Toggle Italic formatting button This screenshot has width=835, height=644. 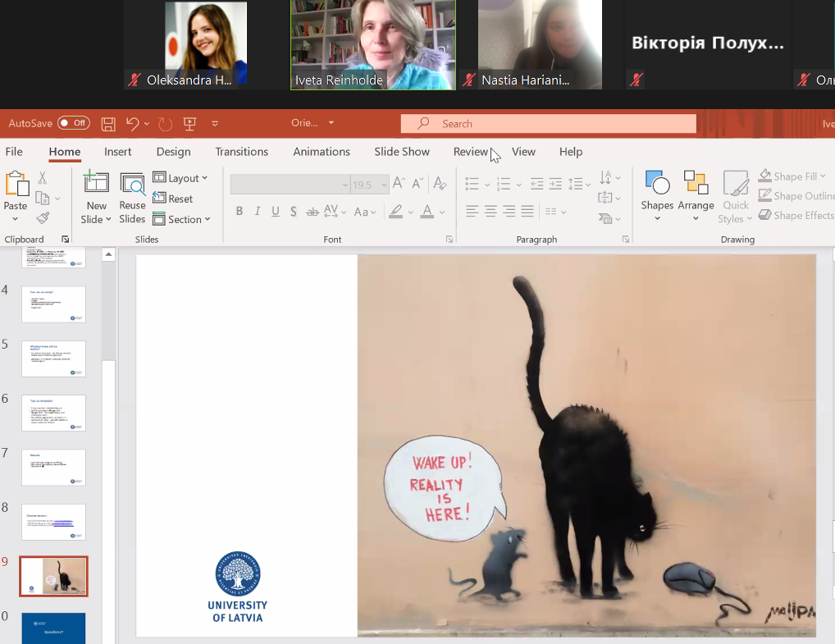(258, 212)
